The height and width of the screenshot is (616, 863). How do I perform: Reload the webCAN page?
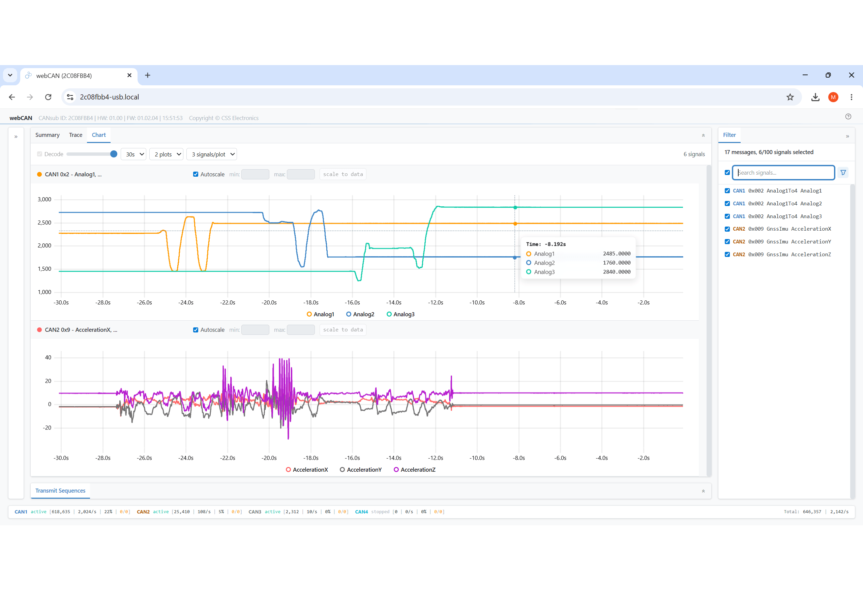(x=48, y=97)
